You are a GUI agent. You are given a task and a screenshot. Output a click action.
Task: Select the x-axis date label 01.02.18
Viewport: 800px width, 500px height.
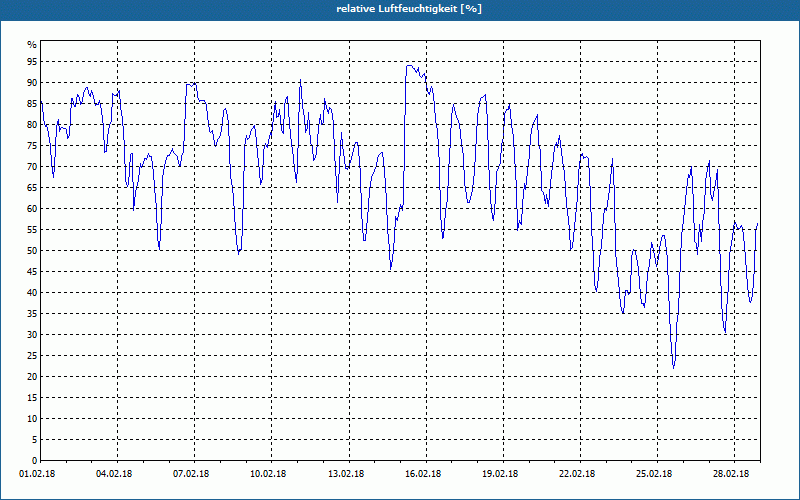[x=37, y=474]
